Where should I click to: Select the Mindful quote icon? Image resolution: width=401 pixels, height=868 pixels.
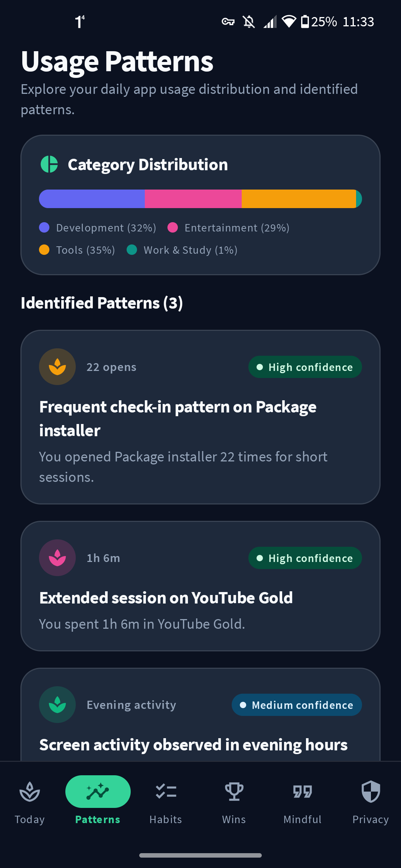[x=302, y=792]
